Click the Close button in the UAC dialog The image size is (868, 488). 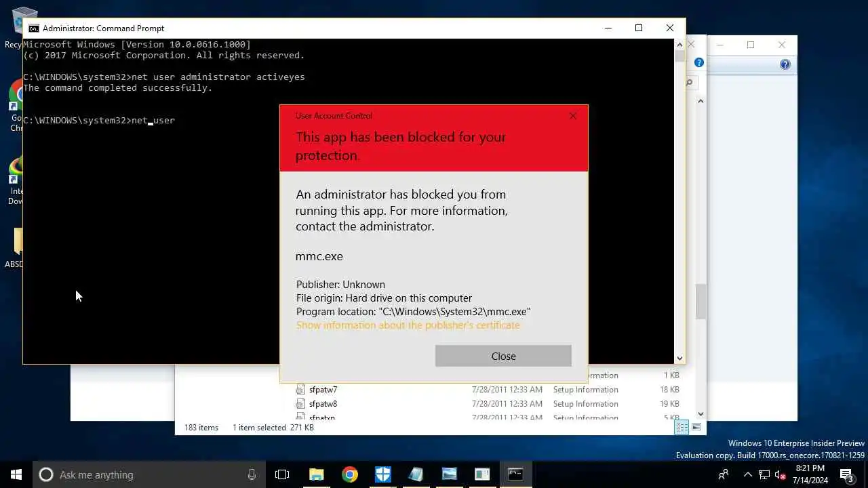tap(503, 356)
